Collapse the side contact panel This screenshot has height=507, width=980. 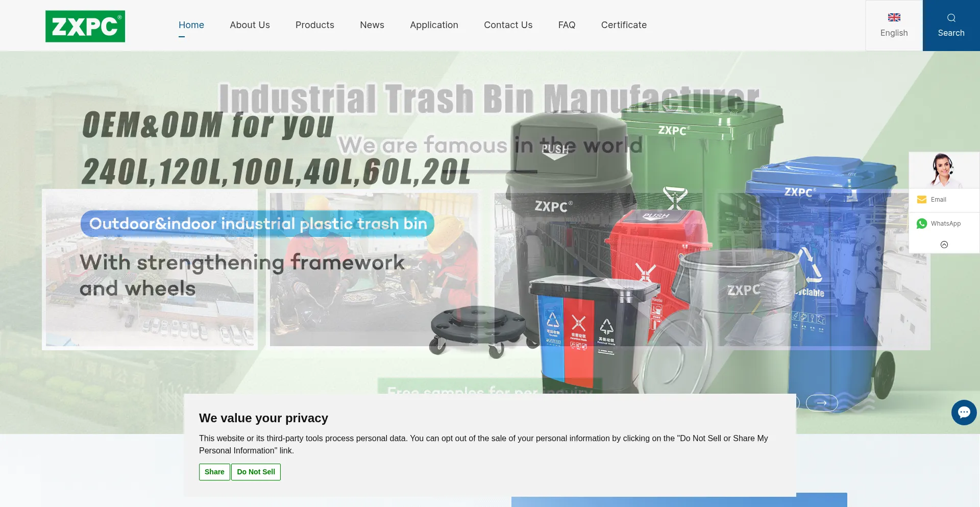(x=944, y=245)
